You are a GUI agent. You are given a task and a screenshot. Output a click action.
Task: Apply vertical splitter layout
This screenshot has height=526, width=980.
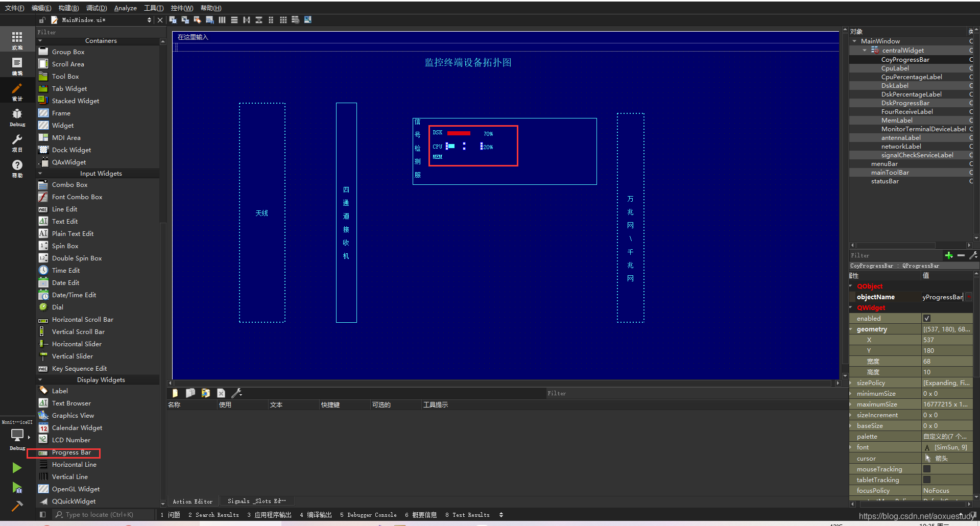tap(259, 20)
